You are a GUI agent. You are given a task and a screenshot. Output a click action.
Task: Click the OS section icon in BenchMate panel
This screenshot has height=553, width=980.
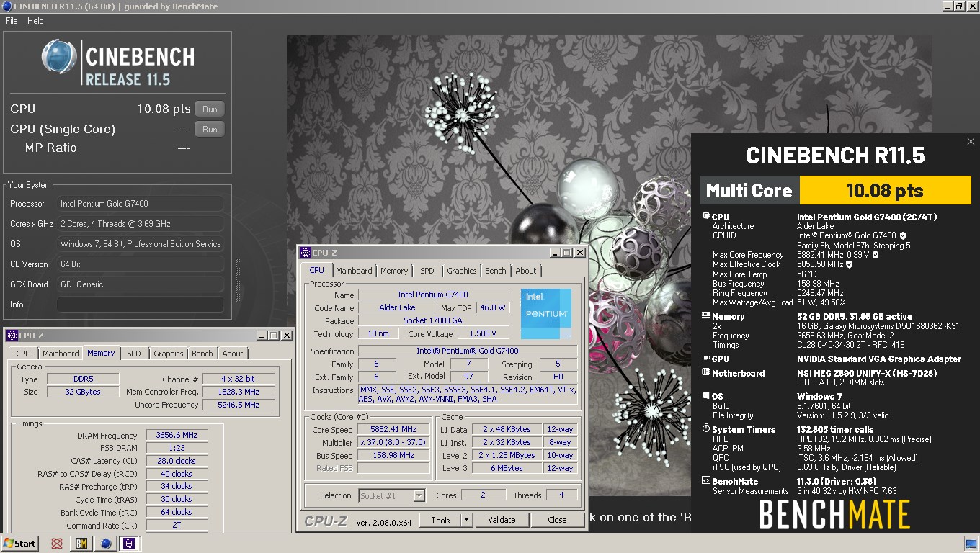(x=705, y=396)
